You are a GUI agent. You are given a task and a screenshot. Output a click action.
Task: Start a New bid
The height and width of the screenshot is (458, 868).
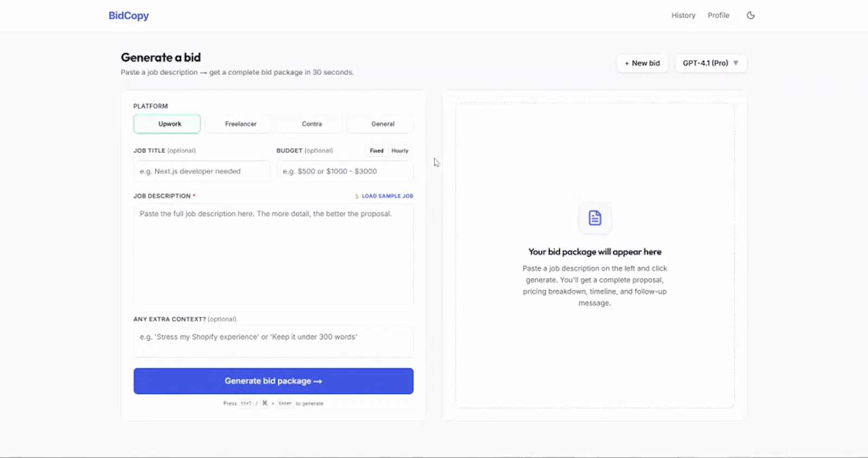pos(642,63)
